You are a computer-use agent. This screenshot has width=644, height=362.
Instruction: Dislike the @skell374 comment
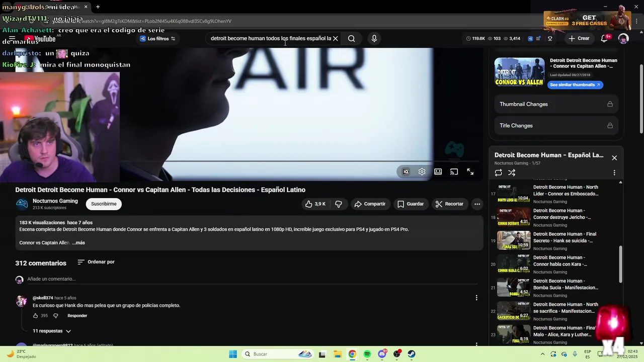point(56,316)
